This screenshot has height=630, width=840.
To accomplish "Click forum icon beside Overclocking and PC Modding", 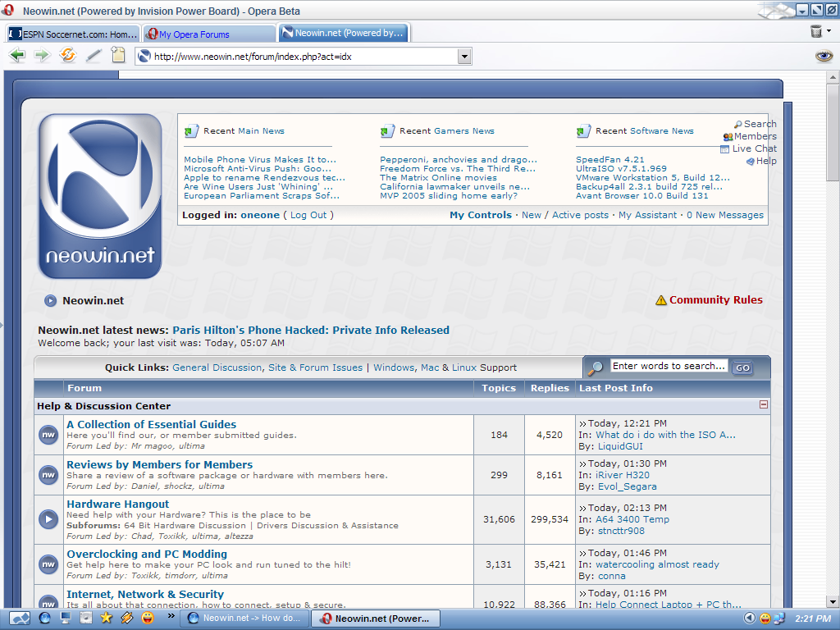I will [48, 564].
